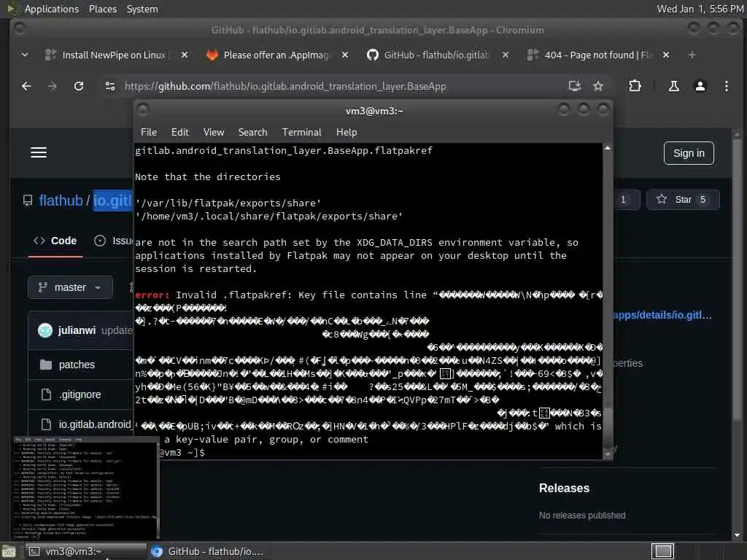Open Chrome Labs flask icon

[673, 86]
